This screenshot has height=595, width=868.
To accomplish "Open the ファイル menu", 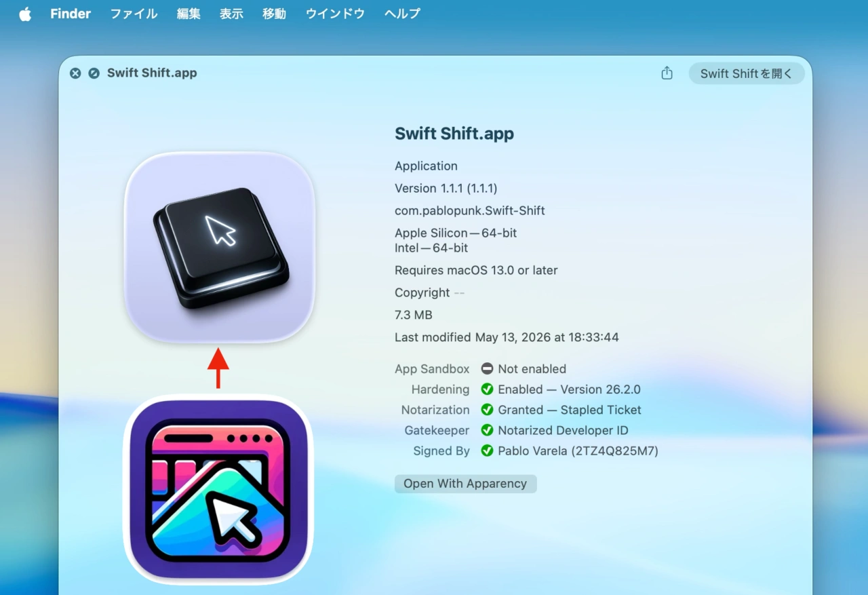I will pyautogui.click(x=134, y=14).
